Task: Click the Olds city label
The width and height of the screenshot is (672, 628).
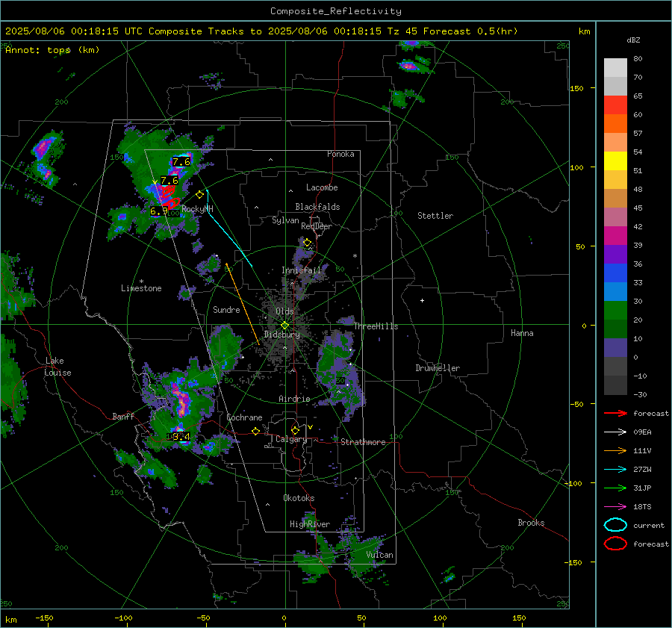Action: point(284,311)
